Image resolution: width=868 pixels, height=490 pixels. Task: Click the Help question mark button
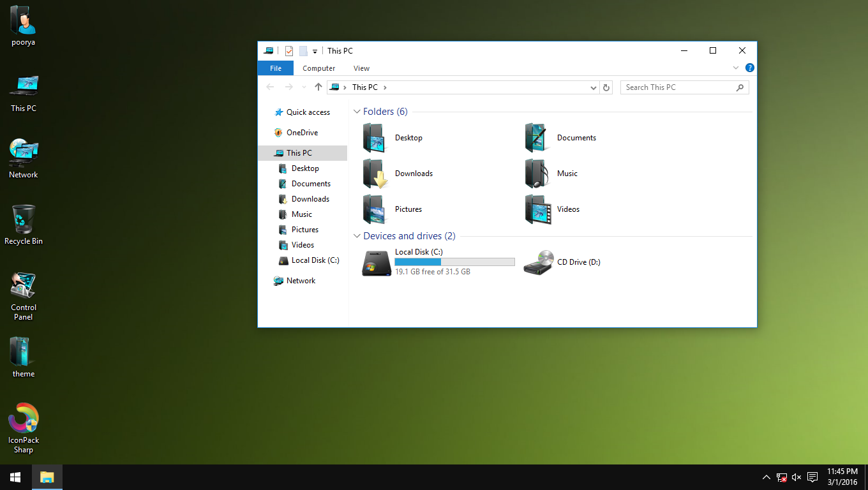pos(749,68)
